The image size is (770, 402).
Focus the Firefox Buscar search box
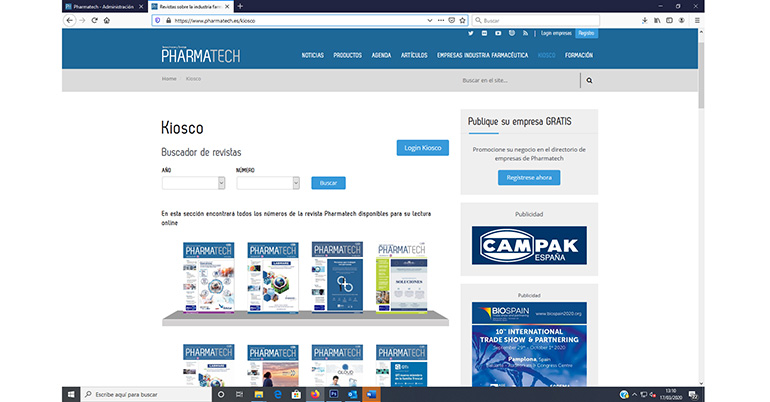(536, 20)
